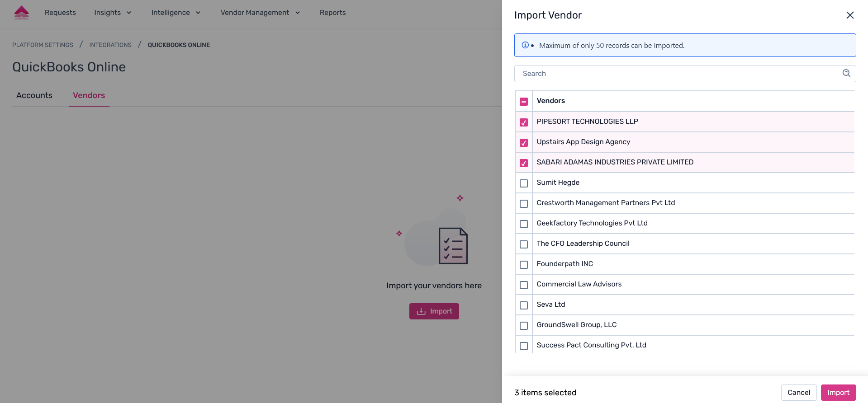
Task: Click the Import button under the empty-state message
Action: pos(434,311)
